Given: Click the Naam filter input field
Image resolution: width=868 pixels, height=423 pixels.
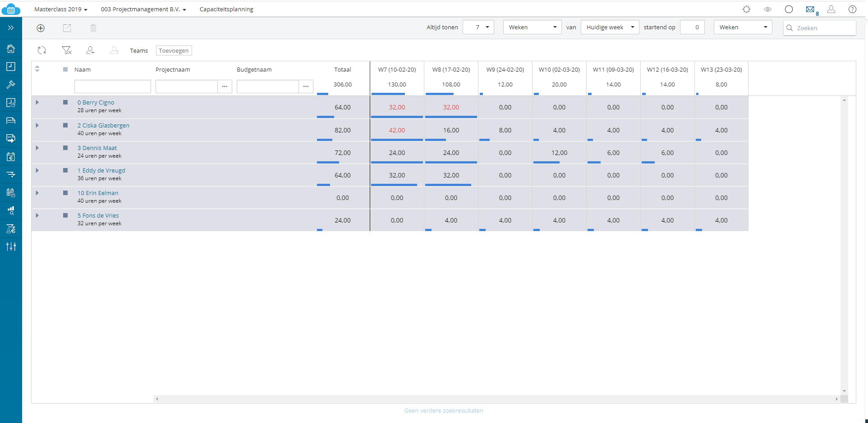Looking at the screenshot, I should tap(113, 86).
